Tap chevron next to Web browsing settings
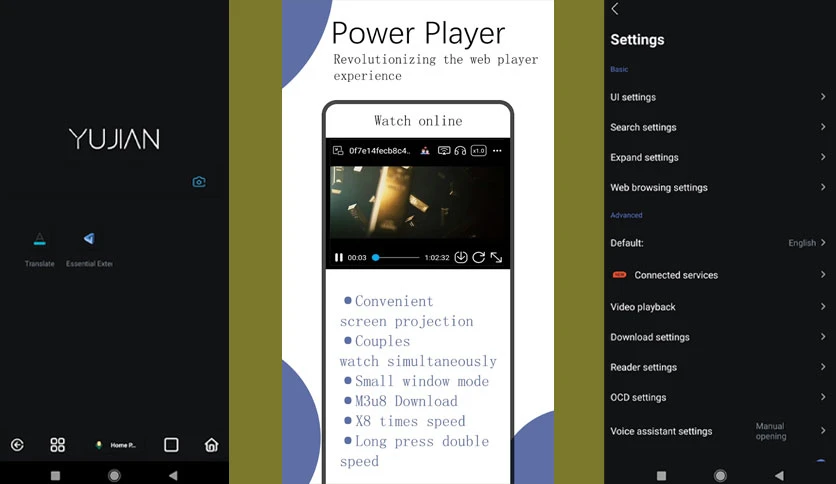 tap(823, 187)
